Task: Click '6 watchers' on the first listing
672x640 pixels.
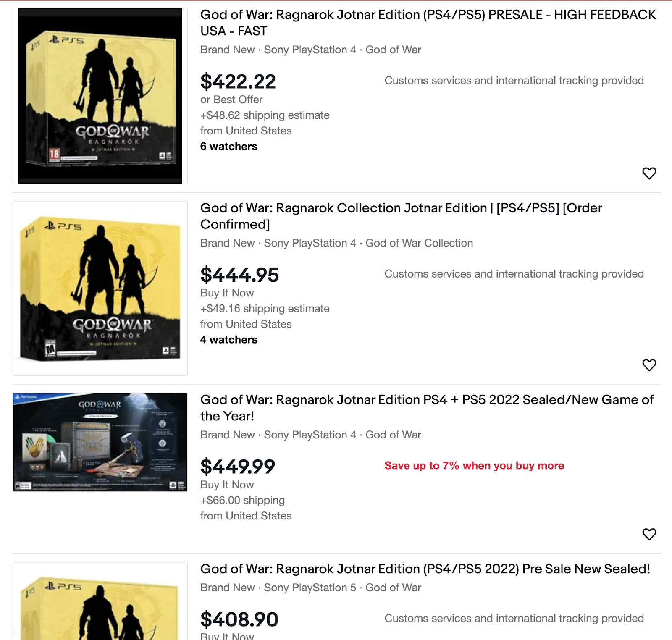Action: 229,146
